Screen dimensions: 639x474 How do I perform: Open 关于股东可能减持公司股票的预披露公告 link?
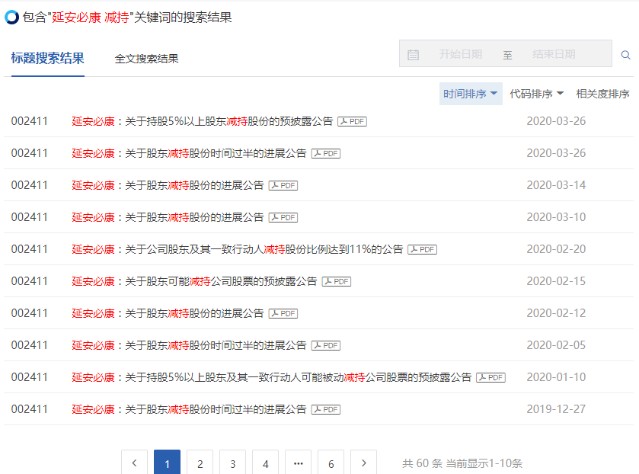194,282
